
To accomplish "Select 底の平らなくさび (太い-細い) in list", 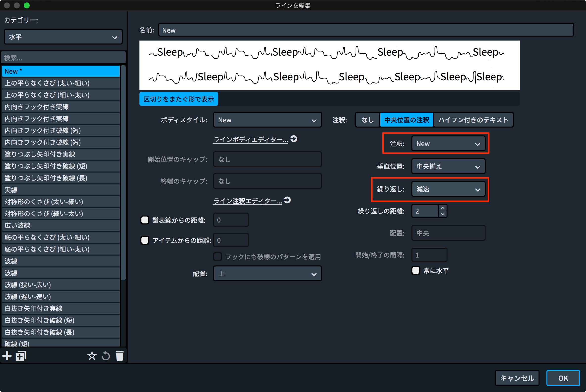I will tap(61, 238).
